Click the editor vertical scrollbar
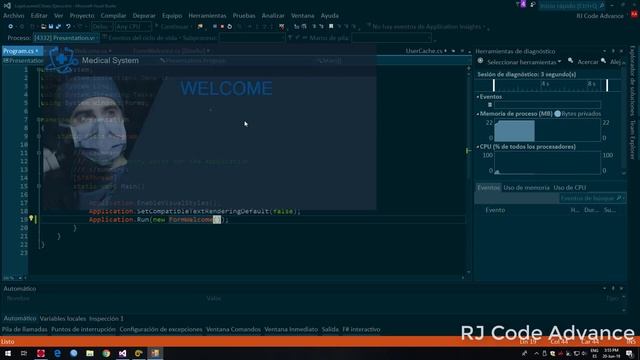Viewport: 640px width, 360px height. pos(468,169)
